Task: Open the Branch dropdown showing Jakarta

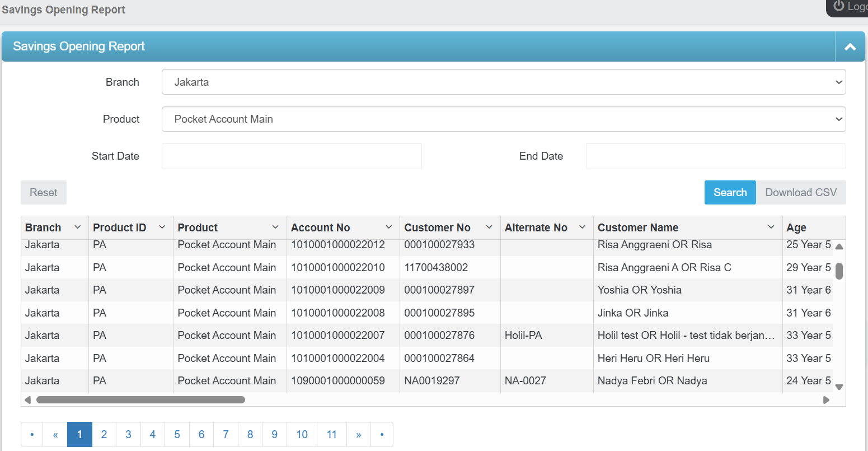Action: 503,82
